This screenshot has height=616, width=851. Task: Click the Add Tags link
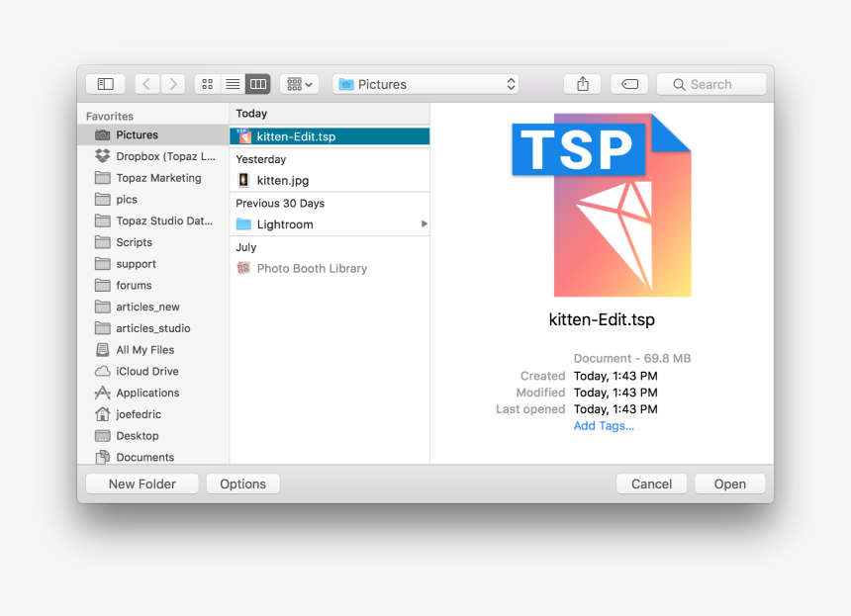point(604,425)
